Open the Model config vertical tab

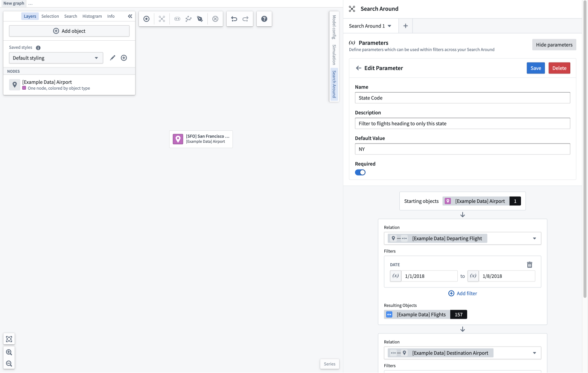334,27
